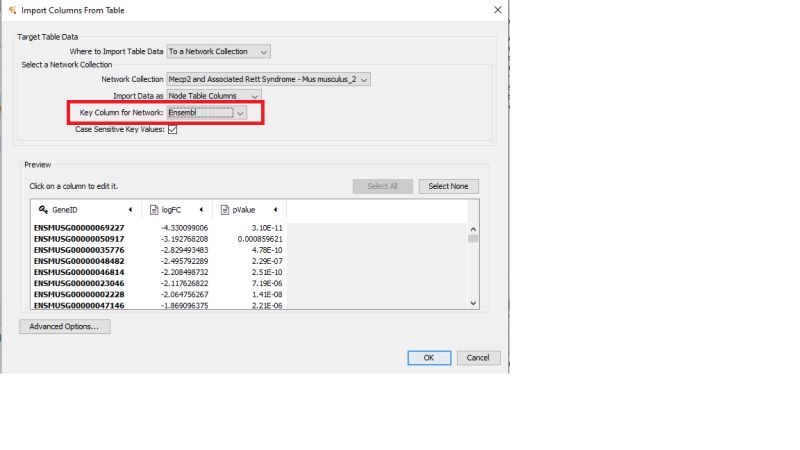Click logFC value -3.192768208
Viewport: 800px width, 450px height.
pos(185,239)
